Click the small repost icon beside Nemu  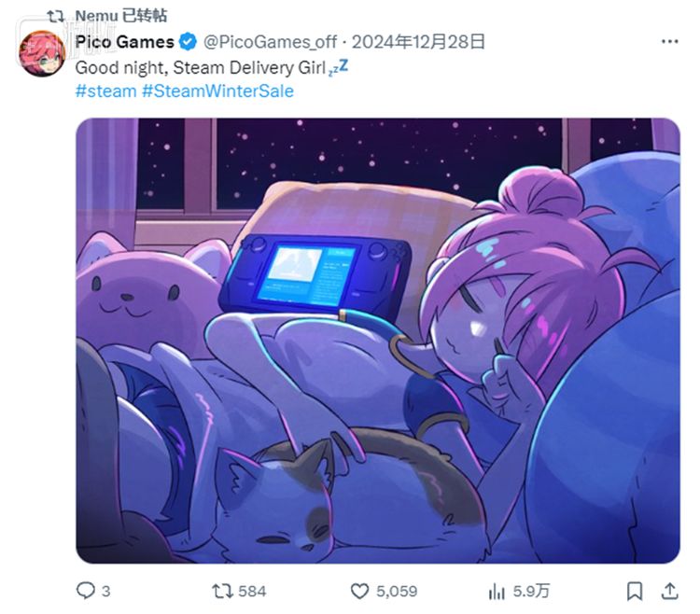(55, 15)
